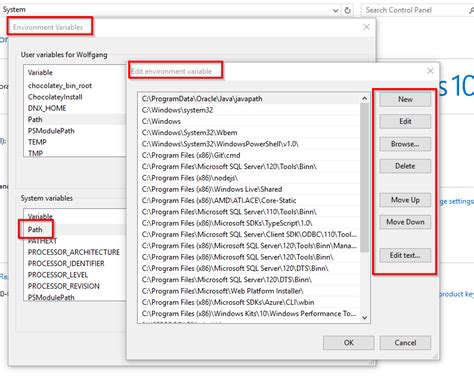
Task: Select the SQL Server\110\Tools\Binn entry
Action: tap(249, 212)
